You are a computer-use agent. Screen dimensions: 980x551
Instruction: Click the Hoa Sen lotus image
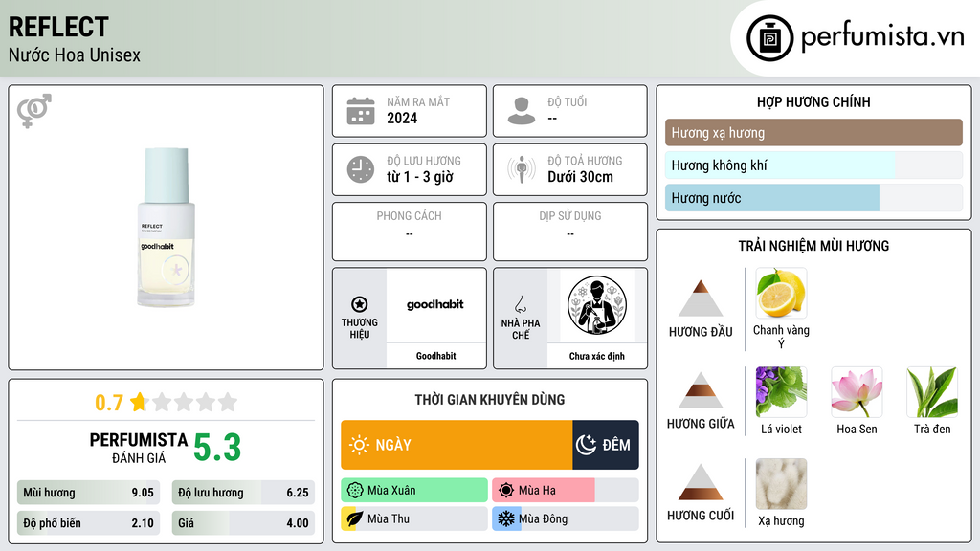857,391
